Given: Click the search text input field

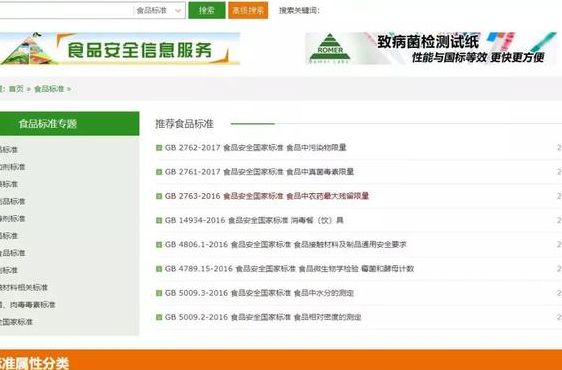Looking at the screenshot, I should coord(66,10).
